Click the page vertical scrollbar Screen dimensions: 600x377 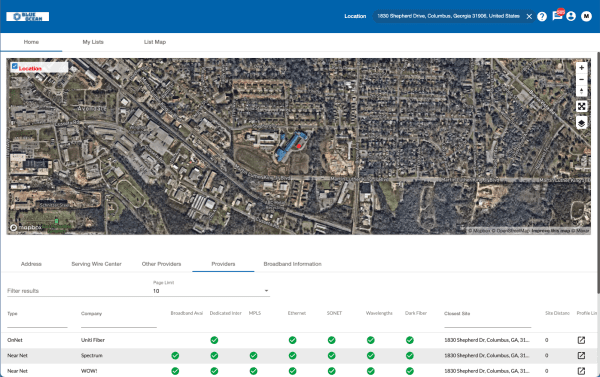click(598, 172)
